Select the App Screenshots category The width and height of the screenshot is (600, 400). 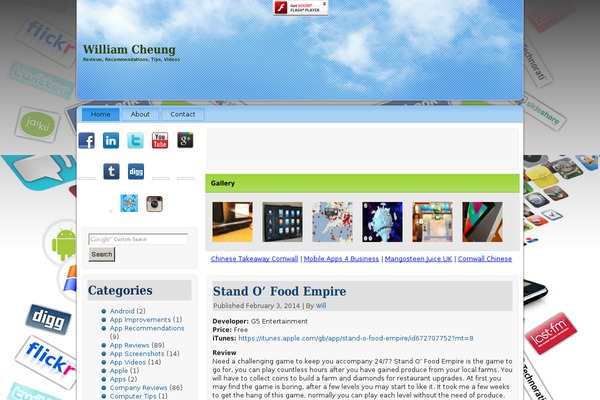coord(137,354)
